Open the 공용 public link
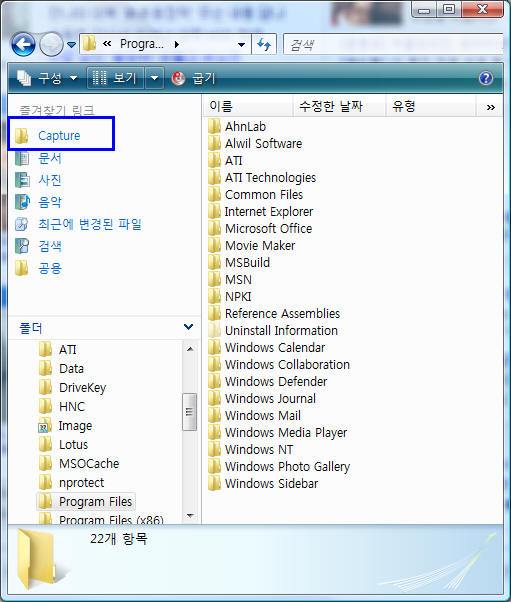 (x=38, y=268)
